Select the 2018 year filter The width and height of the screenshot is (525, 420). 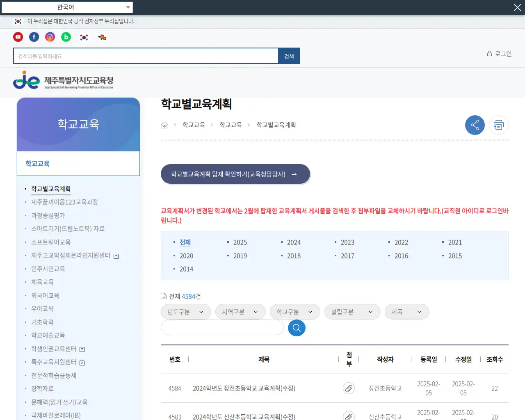point(294,256)
